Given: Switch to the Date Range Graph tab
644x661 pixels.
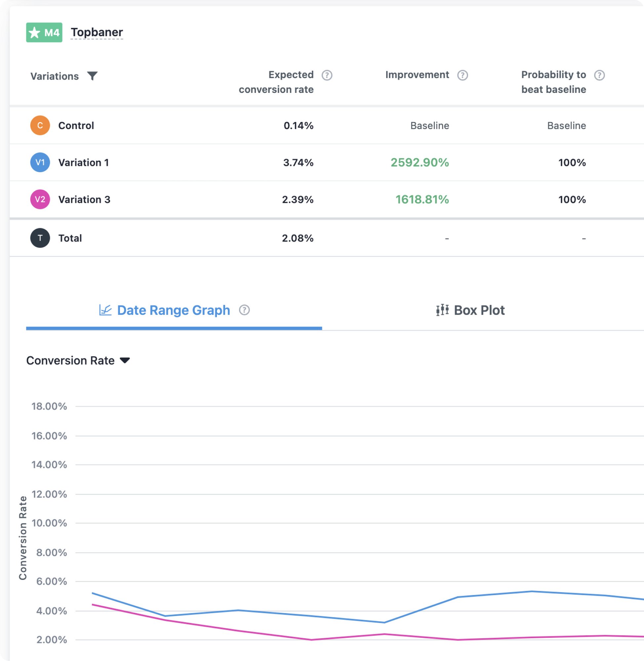Looking at the screenshot, I should point(174,310).
